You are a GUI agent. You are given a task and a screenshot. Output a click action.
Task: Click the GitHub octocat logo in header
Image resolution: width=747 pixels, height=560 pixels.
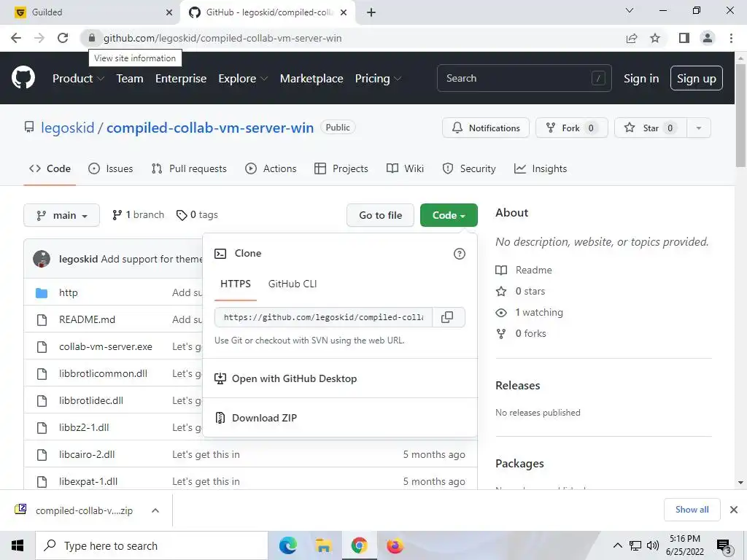[23, 78]
